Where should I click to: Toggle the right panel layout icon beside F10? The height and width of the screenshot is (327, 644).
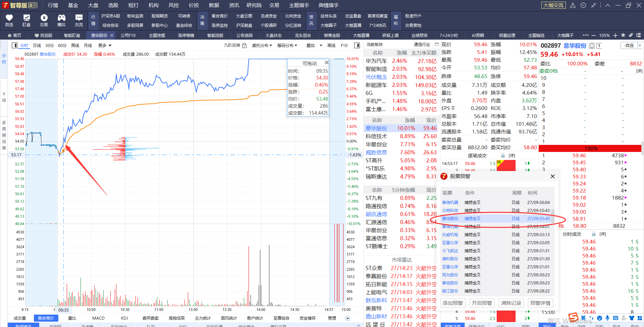point(357,45)
